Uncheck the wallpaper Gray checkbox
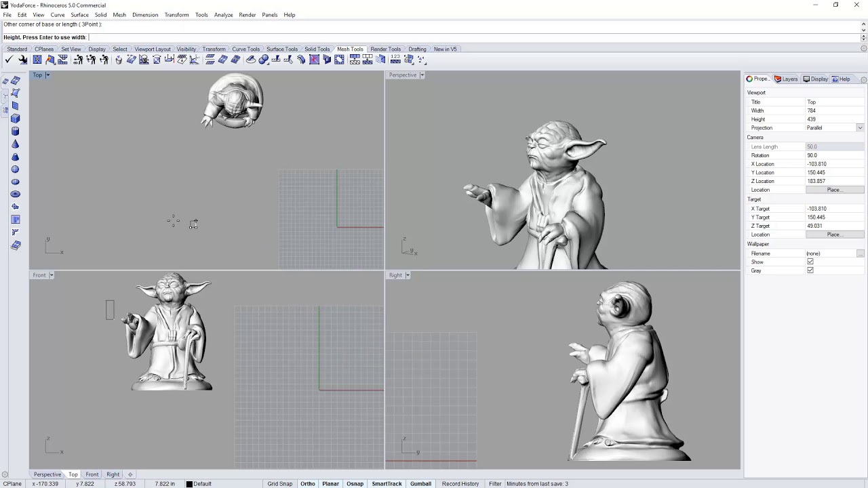This screenshot has height=488, width=868. [x=810, y=270]
